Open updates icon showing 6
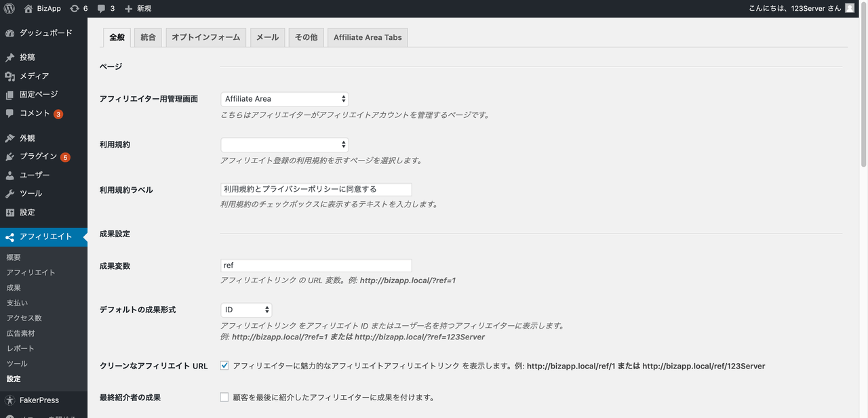The height and width of the screenshot is (418, 868). (75, 8)
